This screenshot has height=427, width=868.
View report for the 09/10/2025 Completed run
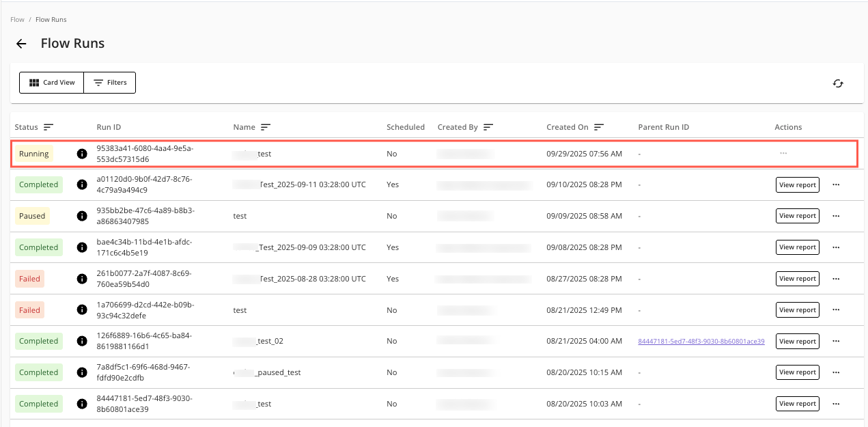pyautogui.click(x=797, y=184)
